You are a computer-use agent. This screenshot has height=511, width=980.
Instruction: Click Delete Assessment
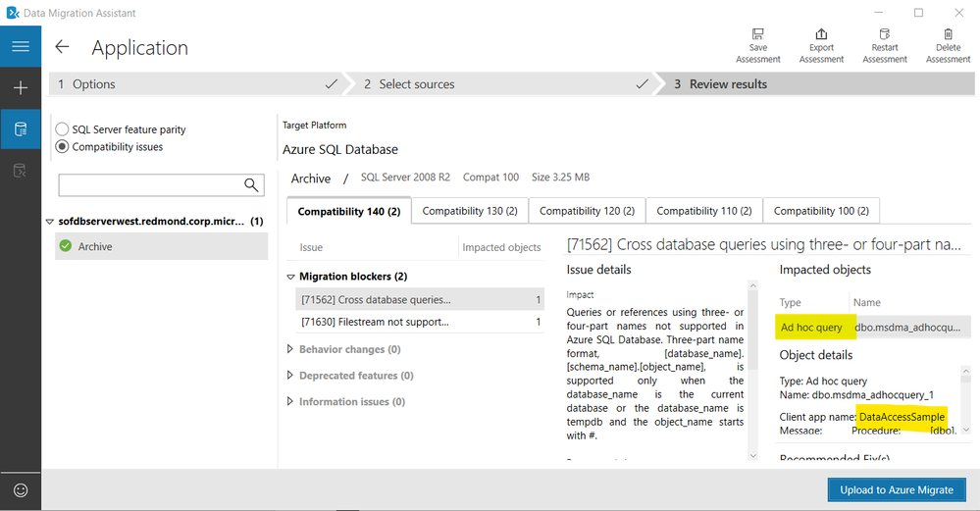tap(949, 45)
